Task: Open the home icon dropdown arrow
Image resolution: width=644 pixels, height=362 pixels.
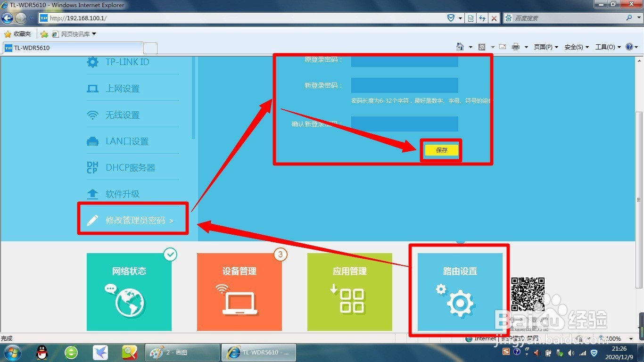Action: 471,47
